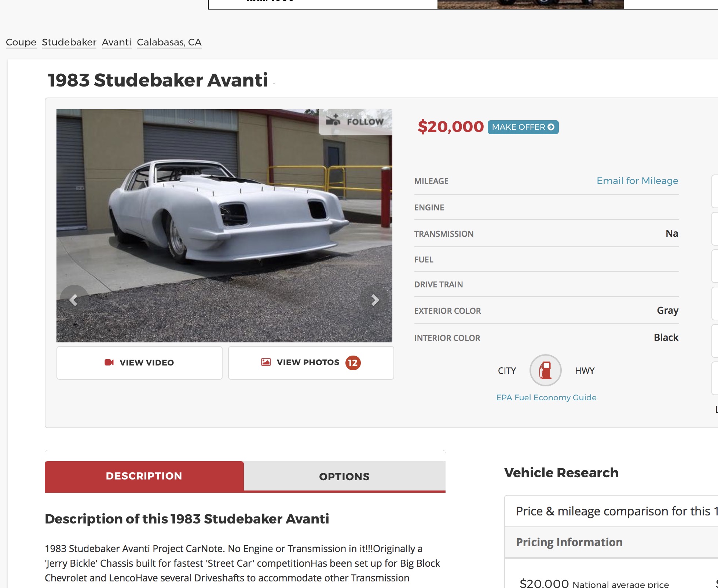Click the 12 photos count badge

[x=353, y=363]
